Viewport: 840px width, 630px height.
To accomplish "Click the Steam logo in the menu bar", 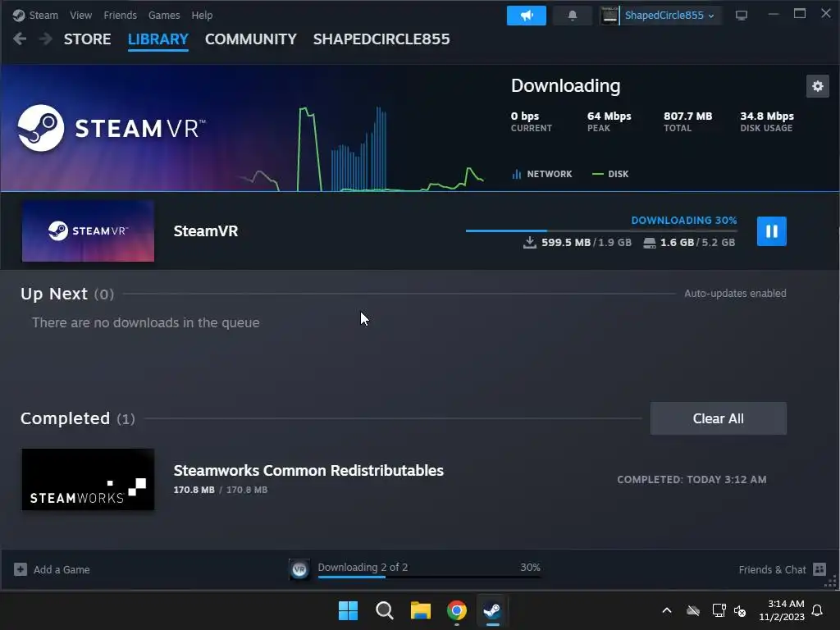I will 19,15.
